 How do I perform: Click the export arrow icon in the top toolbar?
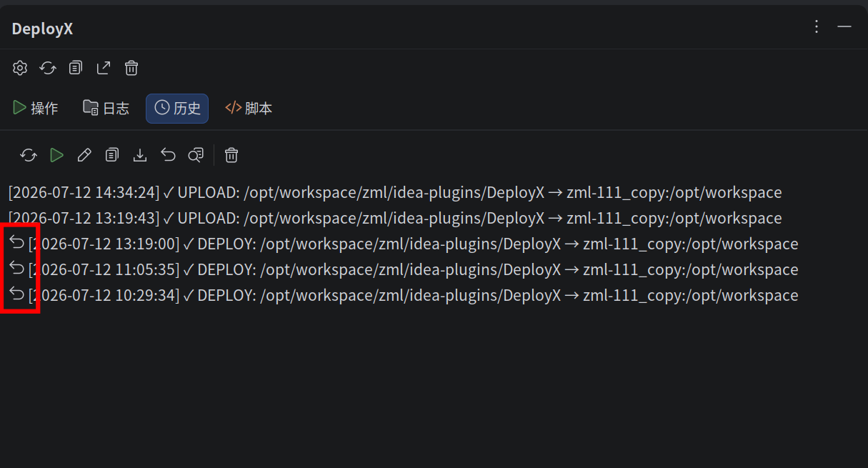pyautogui.click(x=104, y=68)
